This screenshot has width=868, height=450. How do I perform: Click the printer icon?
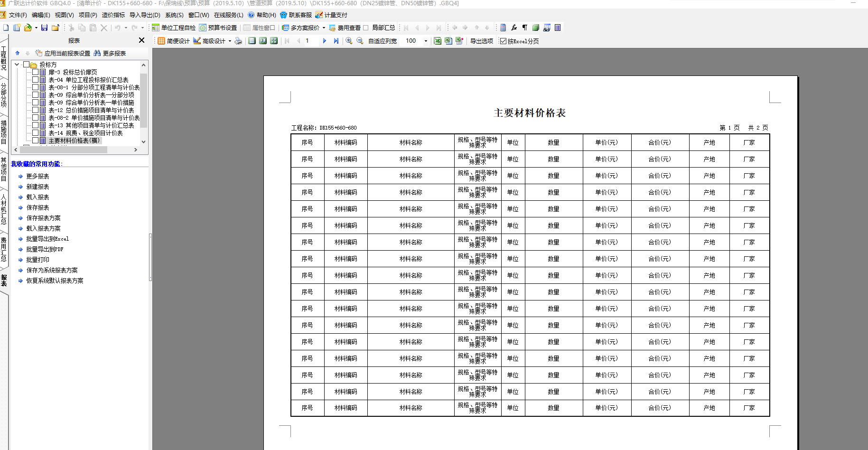coord(238,41)
